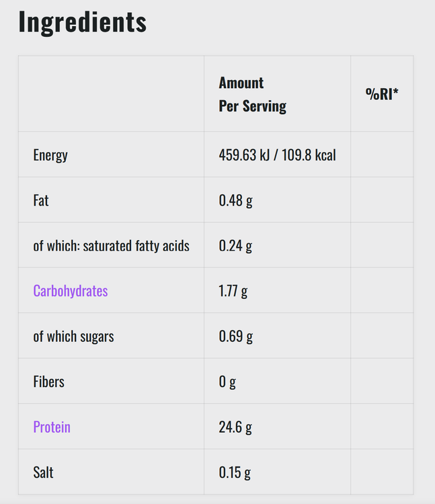Click the 0.24 g saturated fat value
Viewport: 435px width, 504px height.
pos(235,246)
